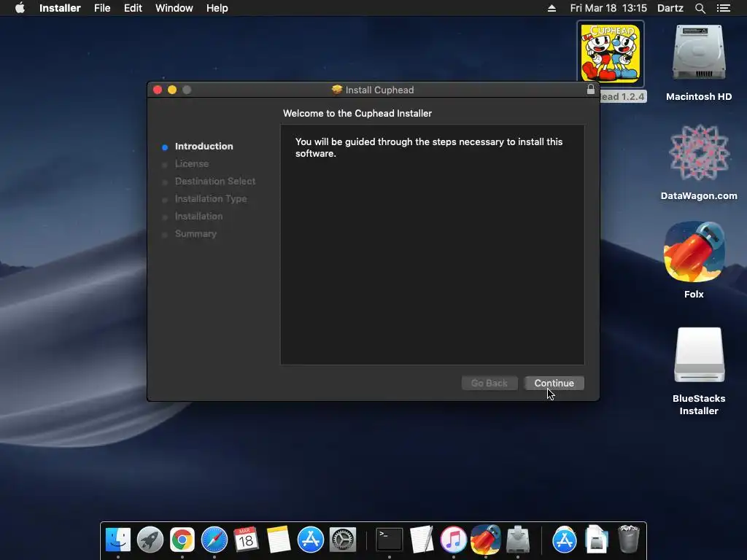Open TextEdit paper-and-pen icon in dock

(x=422, y=540)
